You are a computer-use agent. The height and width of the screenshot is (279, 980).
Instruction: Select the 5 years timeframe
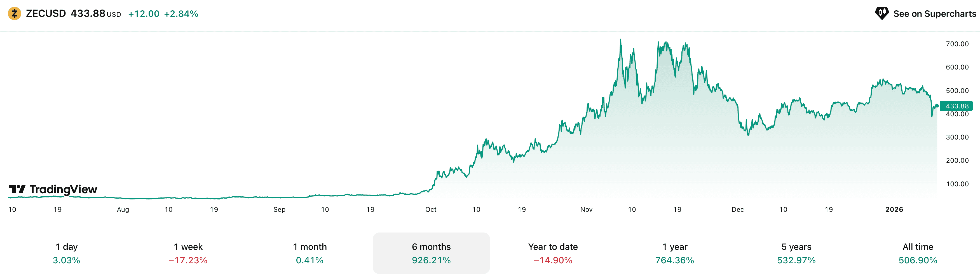(x=796, y=253)
